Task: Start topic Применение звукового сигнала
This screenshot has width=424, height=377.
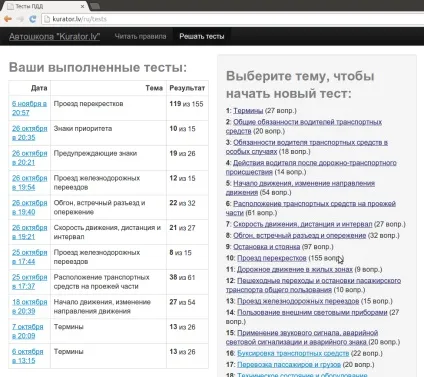Action: coord(302,337)
